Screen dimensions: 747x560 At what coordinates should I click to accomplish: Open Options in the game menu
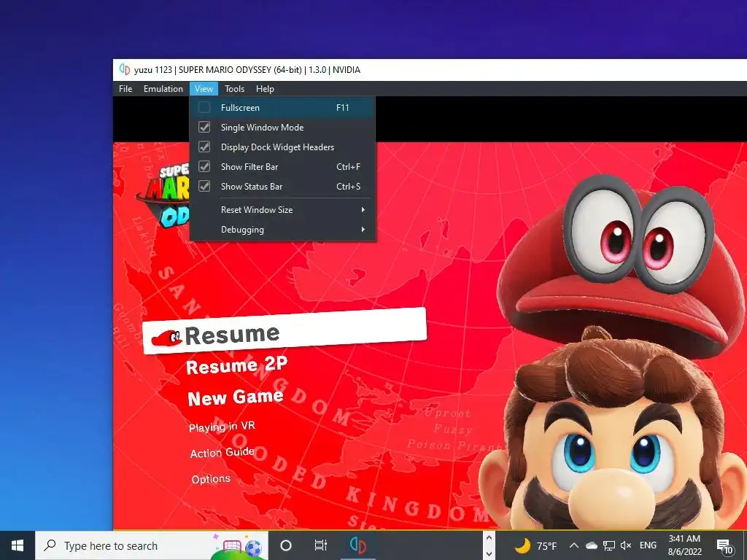click(211, 479)
